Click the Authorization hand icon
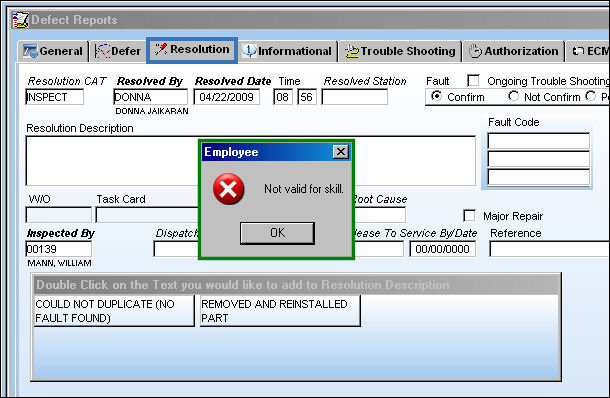This screenshot has height=398, width=610. tap(475, 51)
